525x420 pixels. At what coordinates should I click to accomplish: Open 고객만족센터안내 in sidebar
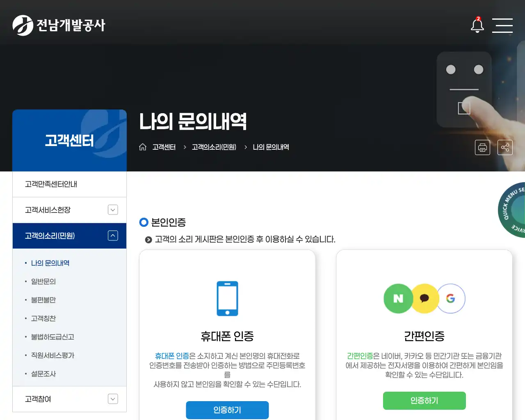tap(69, 184)
